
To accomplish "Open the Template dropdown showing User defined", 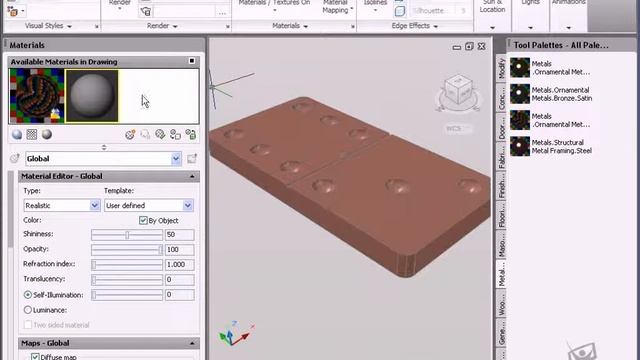I will point(187,205).
